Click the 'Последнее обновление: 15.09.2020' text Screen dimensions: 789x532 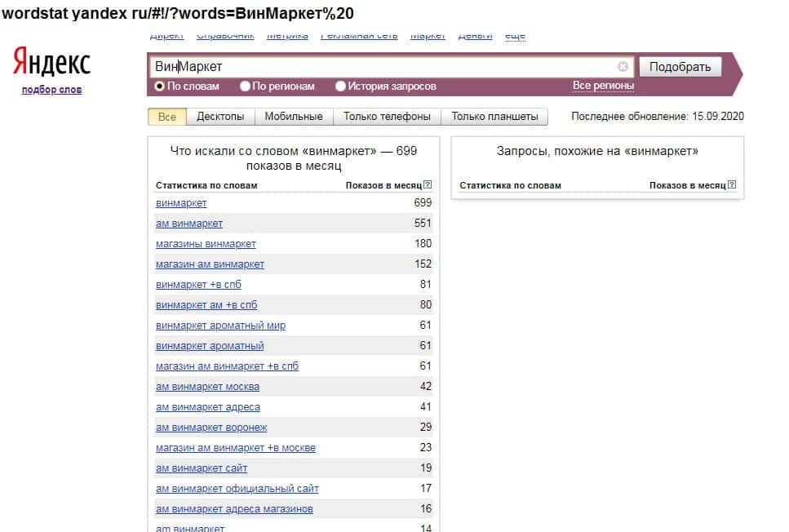pos(657,116)
